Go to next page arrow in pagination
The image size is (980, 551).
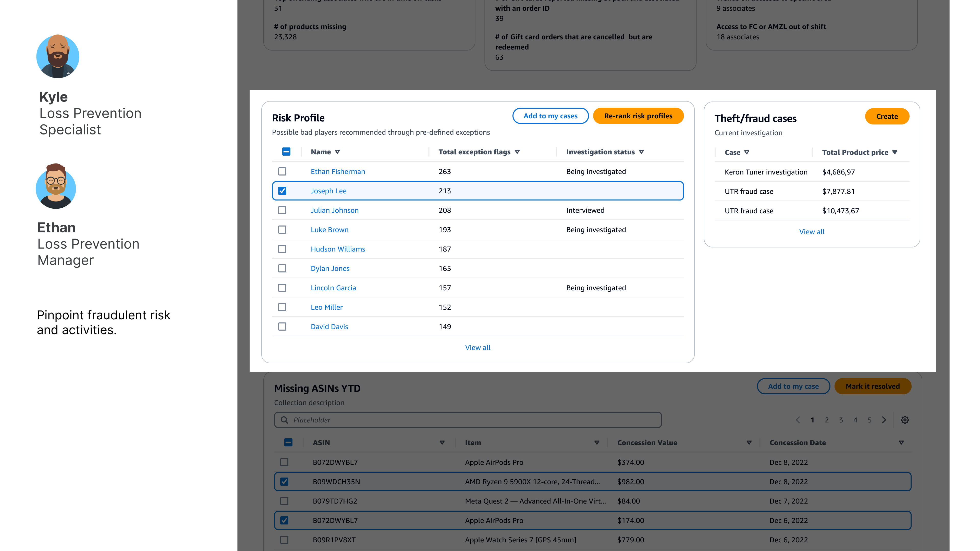coord(884,420)
